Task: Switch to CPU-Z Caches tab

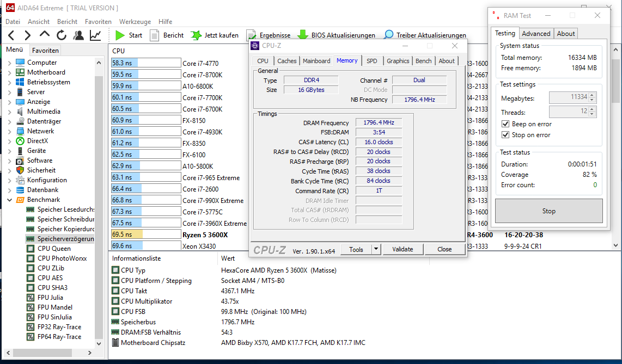Action: [287, 60]
